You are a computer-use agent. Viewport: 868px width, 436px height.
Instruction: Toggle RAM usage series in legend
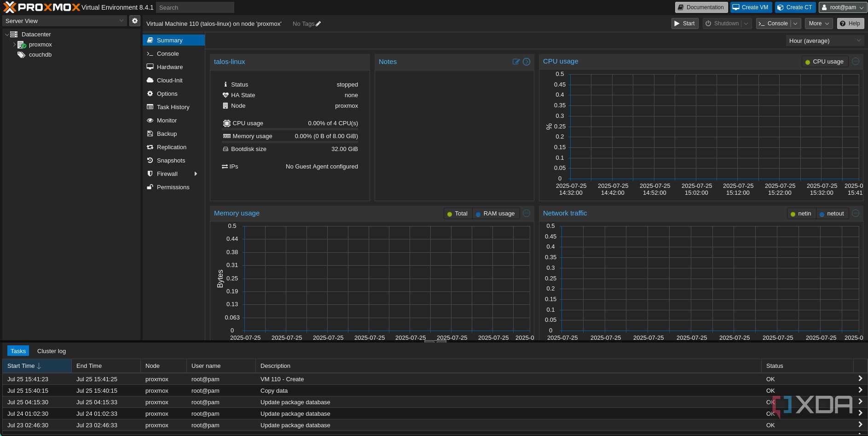[x=496, y=214]
